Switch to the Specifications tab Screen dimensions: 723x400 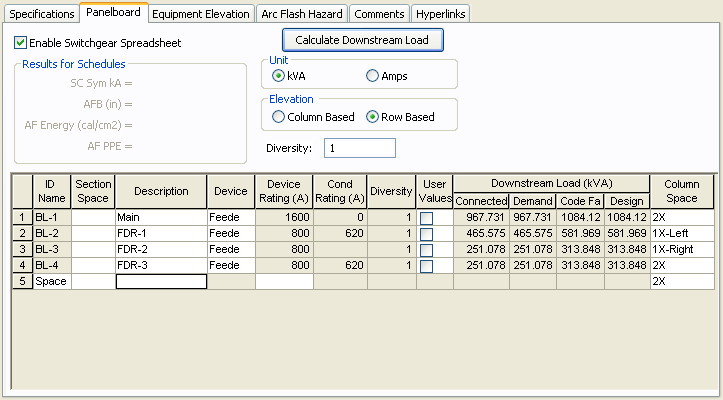pos(42,14)
